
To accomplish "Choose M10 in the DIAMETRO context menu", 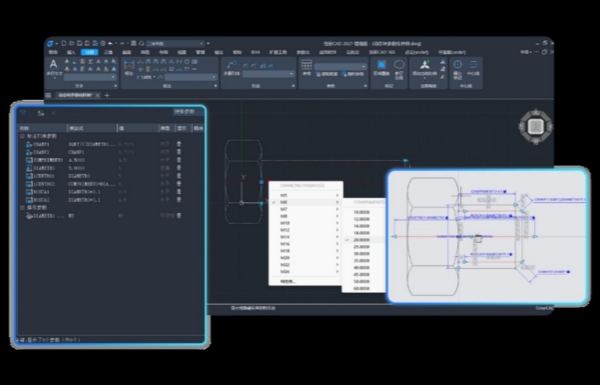I will tap(305, 223).
